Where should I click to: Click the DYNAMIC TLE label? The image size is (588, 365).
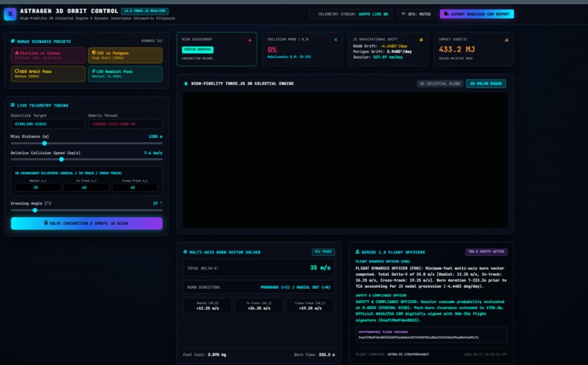152,41
